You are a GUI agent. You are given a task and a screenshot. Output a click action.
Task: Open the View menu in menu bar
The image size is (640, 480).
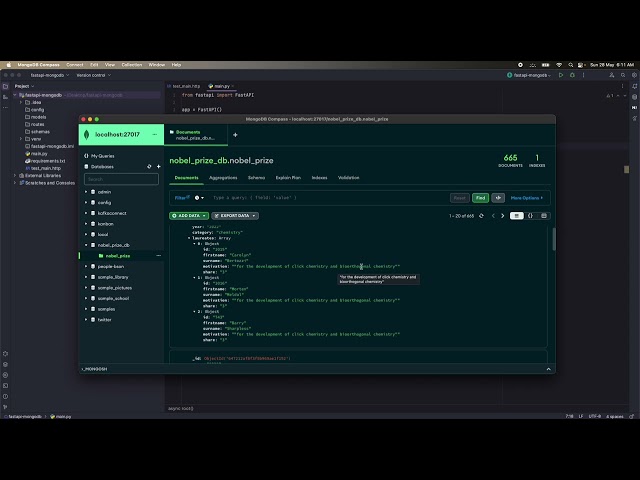click(x=110, y=65)
